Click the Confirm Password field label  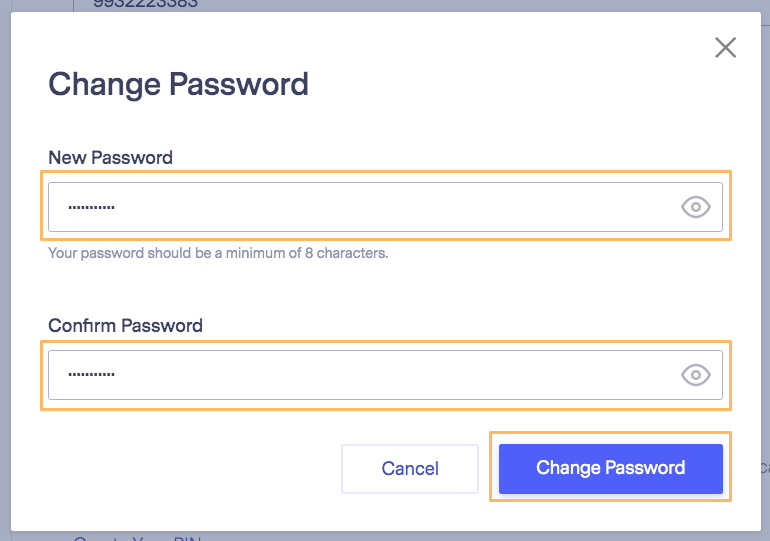(125, 325)
